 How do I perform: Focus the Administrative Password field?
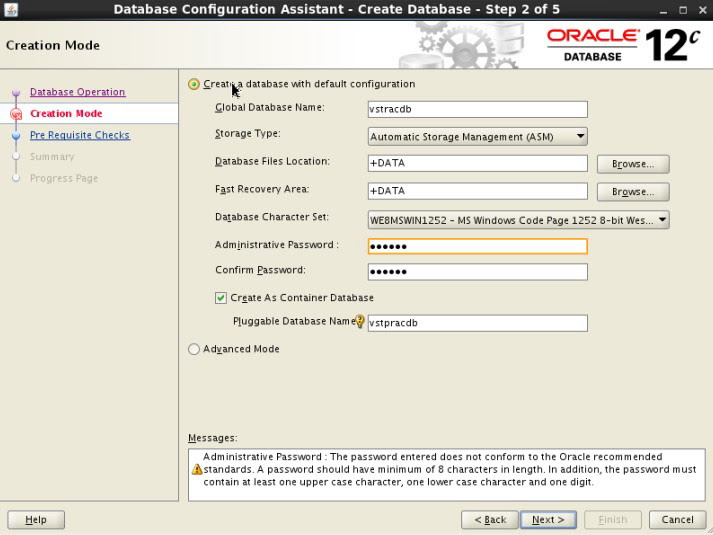477,246
